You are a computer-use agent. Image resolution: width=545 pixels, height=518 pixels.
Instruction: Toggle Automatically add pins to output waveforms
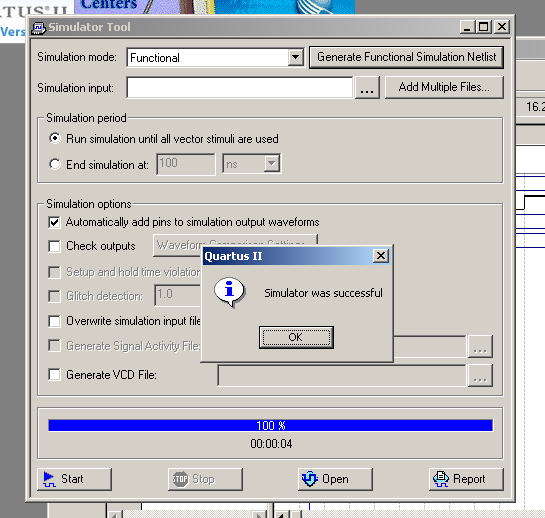click(54, 222)
